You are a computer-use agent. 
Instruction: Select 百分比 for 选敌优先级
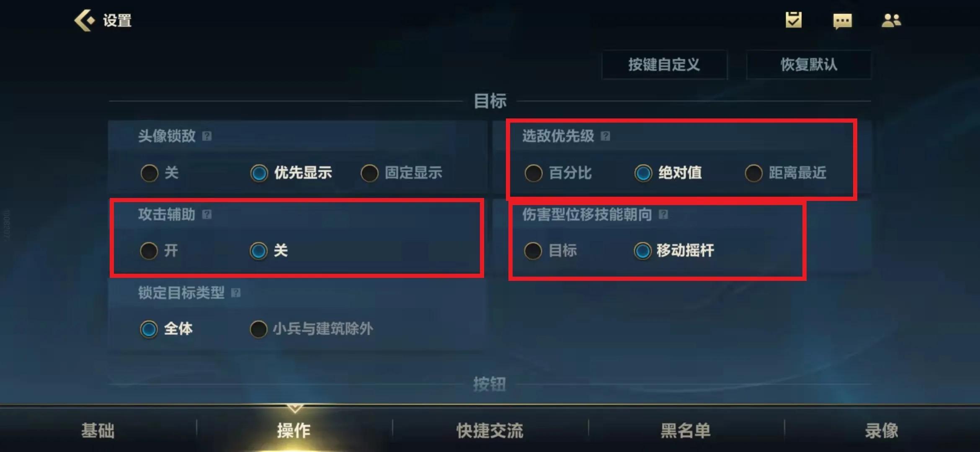(558, 173)
